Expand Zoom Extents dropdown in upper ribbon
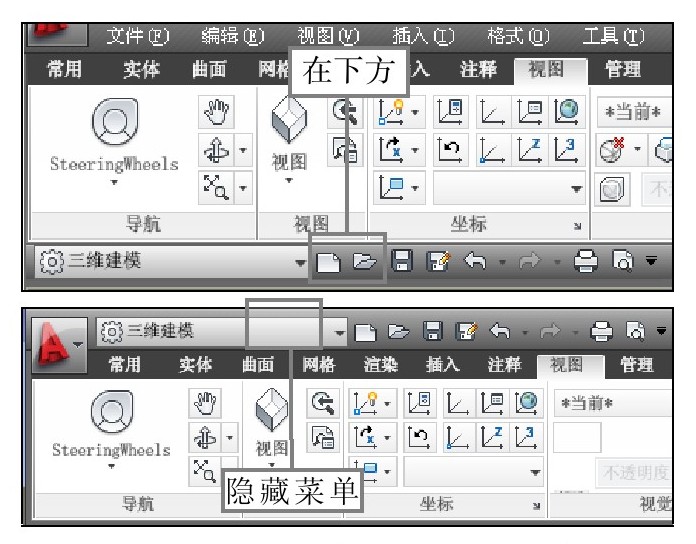 (x=243, y=188)
